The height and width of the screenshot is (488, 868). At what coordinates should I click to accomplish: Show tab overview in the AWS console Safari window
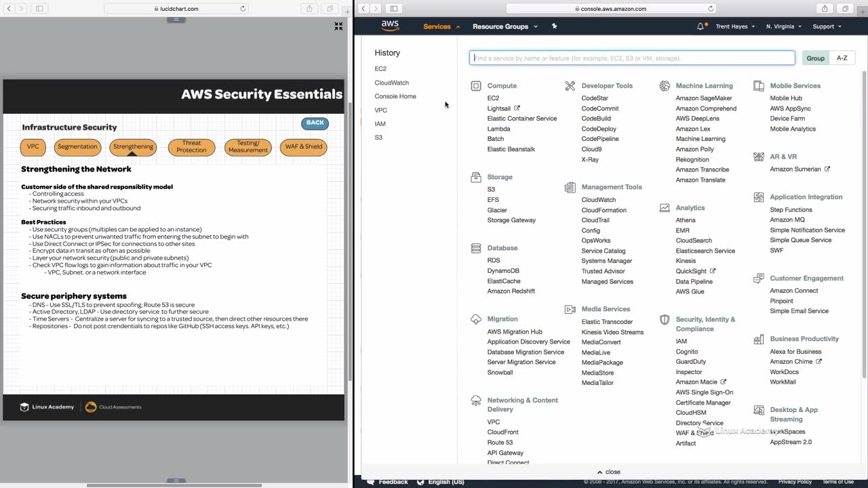tap(845, 9)
